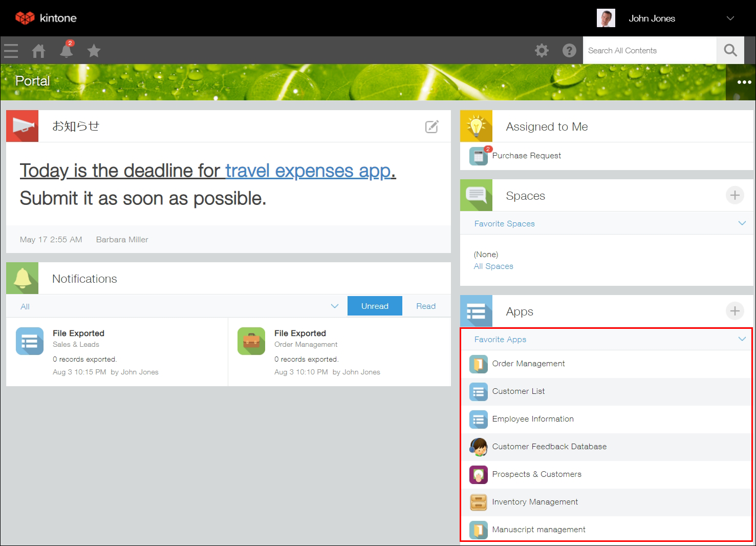This screenshot has height=546, width=756.
Task: Add a new app with the plus button
Action: tap(735, 311)
